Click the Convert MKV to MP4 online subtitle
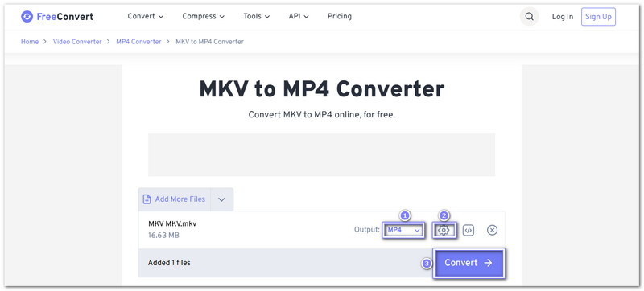 click(x=321, y=115)
